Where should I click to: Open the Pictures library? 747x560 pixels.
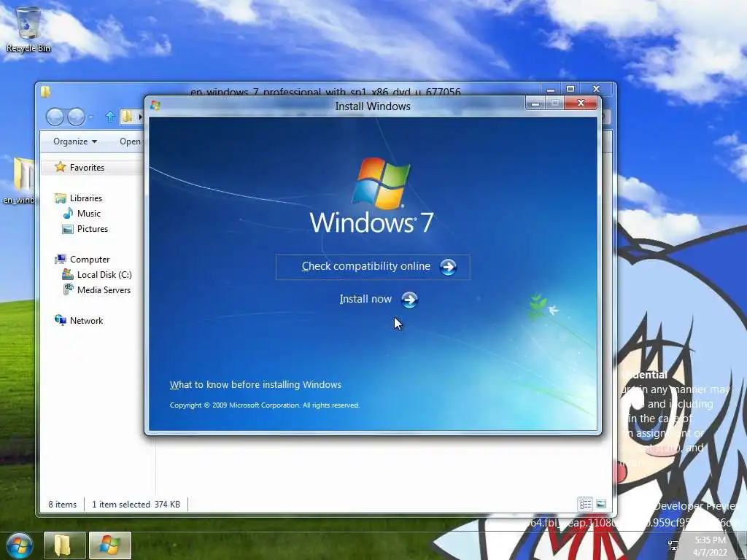(x=93, y=228)
